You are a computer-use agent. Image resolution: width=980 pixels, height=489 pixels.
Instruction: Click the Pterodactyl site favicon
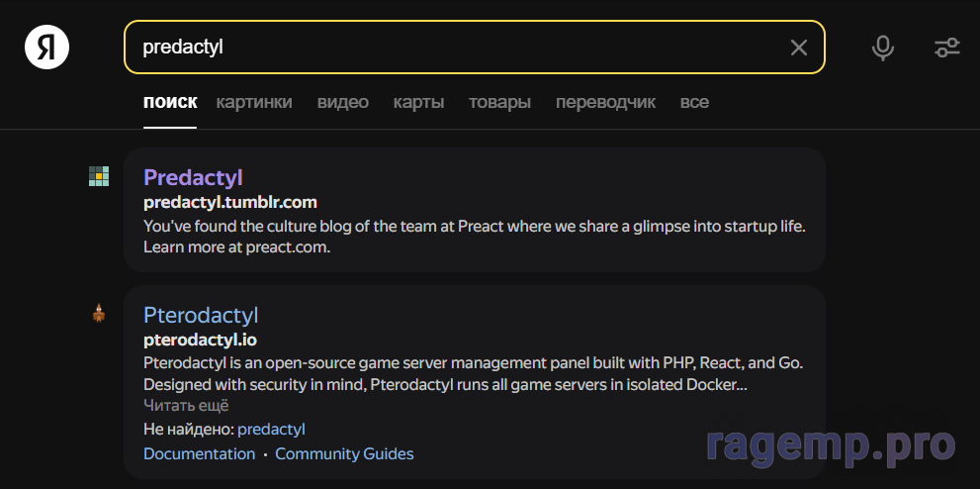click(x=99, y=315)
